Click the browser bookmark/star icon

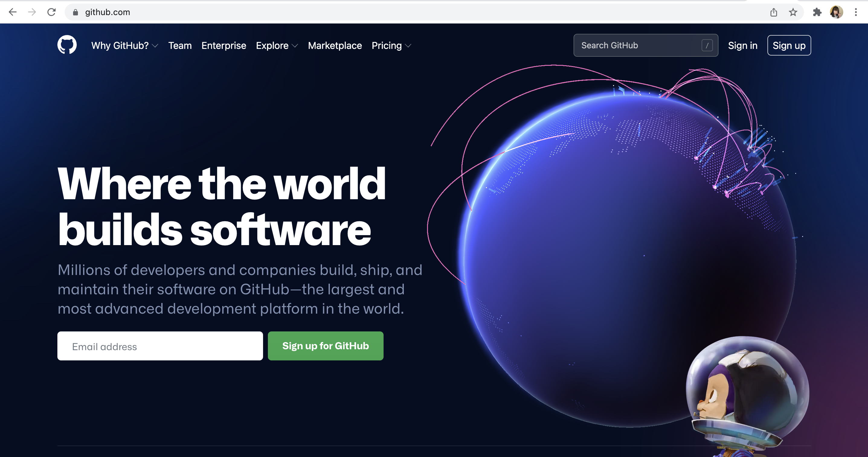pyautogui.click(x=793, y=11)
